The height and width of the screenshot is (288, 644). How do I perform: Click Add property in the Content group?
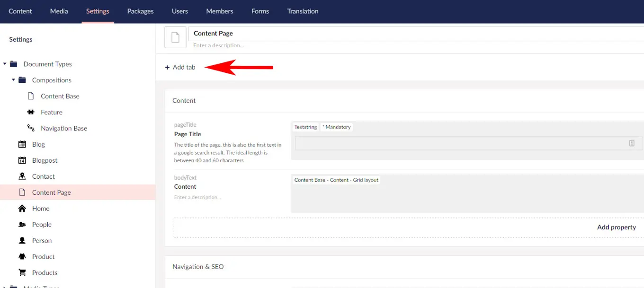click(x=617, y=227)
